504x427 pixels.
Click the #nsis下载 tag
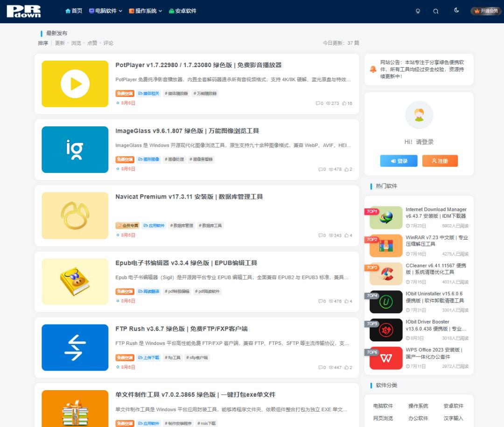click(206, 423)
